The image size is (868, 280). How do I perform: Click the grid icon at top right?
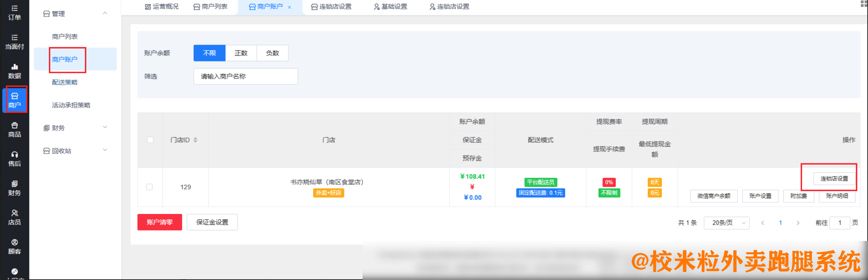[x=864, y=4]
